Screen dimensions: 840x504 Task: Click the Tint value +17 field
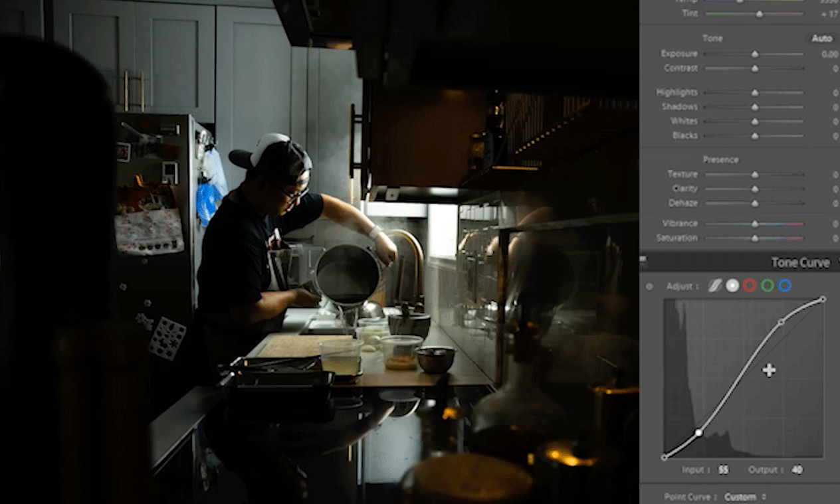coord(829,14)
